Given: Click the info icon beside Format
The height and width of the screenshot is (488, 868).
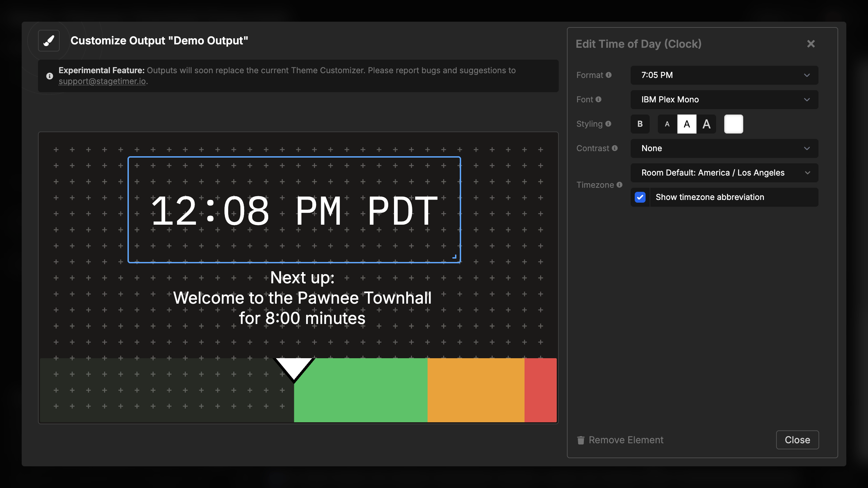Looking at the screenshot, I should 609,75.
